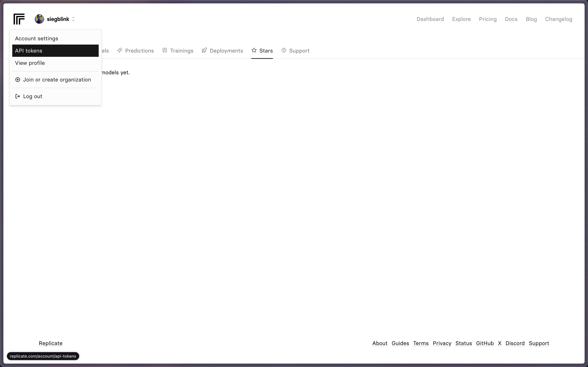Viewport: 588px width, 367px height.
Task: Click the Support question mark icon
Action: click(284, 50)
